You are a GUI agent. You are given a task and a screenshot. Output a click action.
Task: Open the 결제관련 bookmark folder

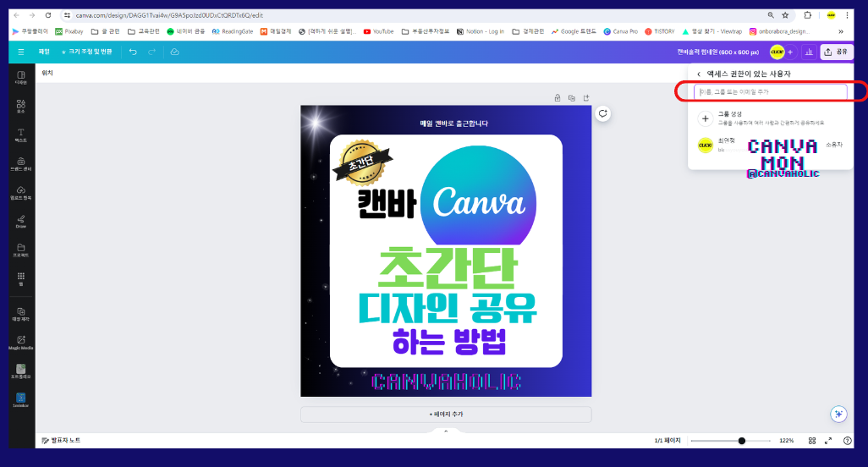click(528, 31)
